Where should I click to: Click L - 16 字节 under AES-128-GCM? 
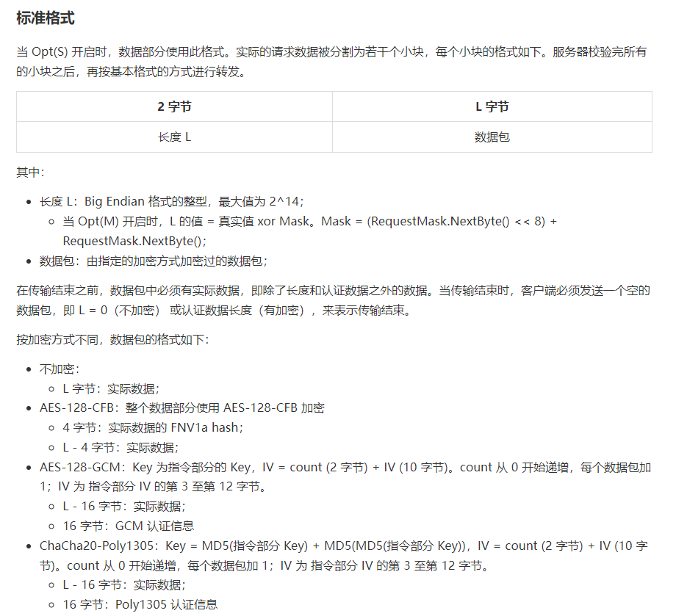pyautogui.click(x=124, y=506)
